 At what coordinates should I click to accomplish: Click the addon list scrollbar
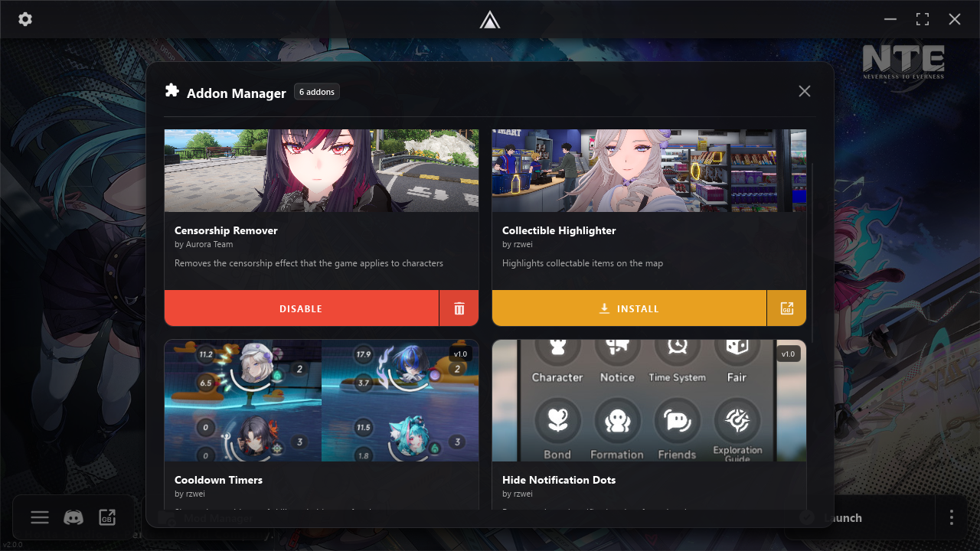812,253
